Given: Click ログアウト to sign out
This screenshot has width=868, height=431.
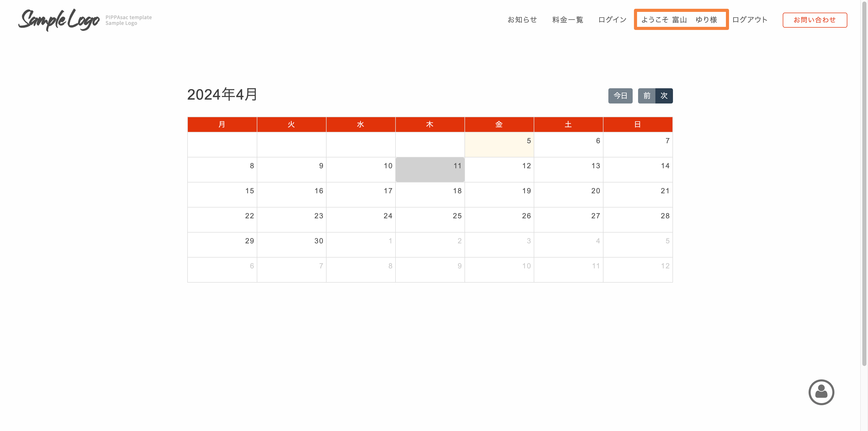Looking at the screenshot, I should click(x=749, y=20).
